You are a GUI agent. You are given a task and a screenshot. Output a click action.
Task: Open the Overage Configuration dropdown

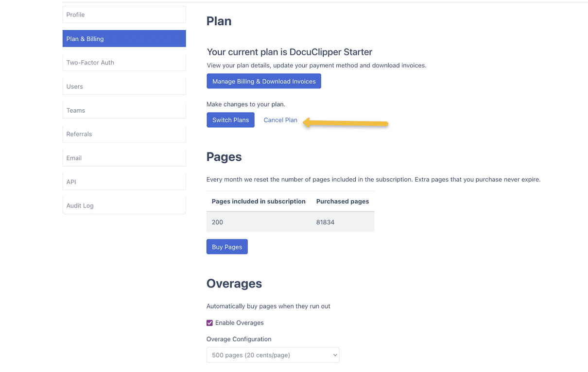pyautogui.click(x=273, y=355)
